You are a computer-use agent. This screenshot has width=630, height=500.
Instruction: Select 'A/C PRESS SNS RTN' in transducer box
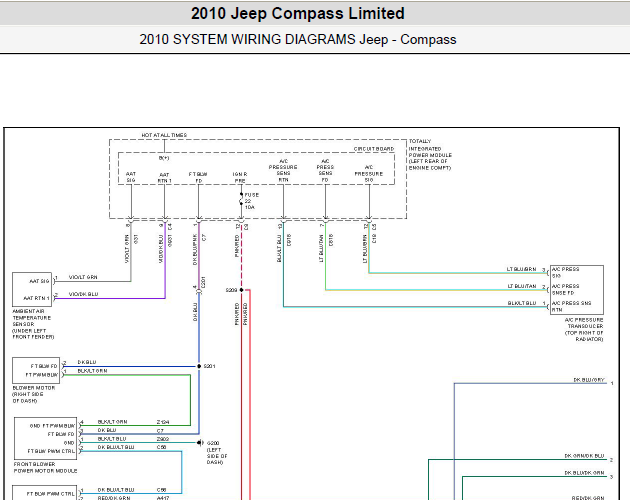coord(571,306)
